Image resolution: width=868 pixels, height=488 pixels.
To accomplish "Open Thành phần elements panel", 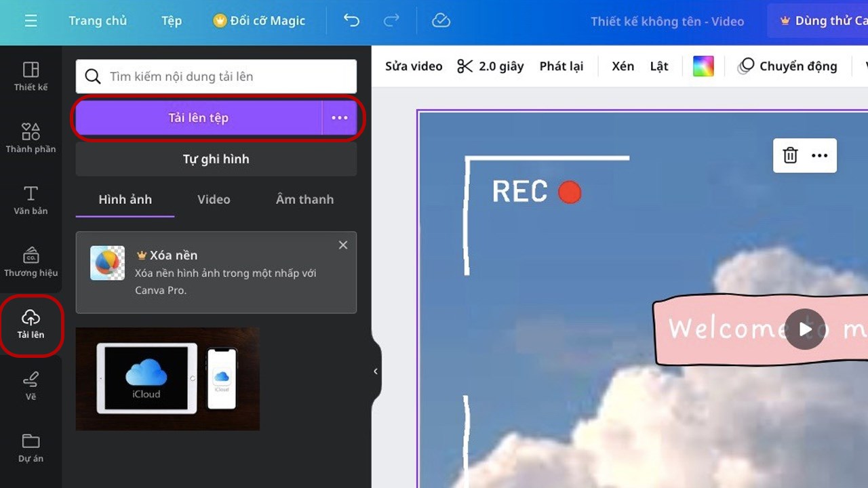I will pyautogui.click(x=31, y=138).
